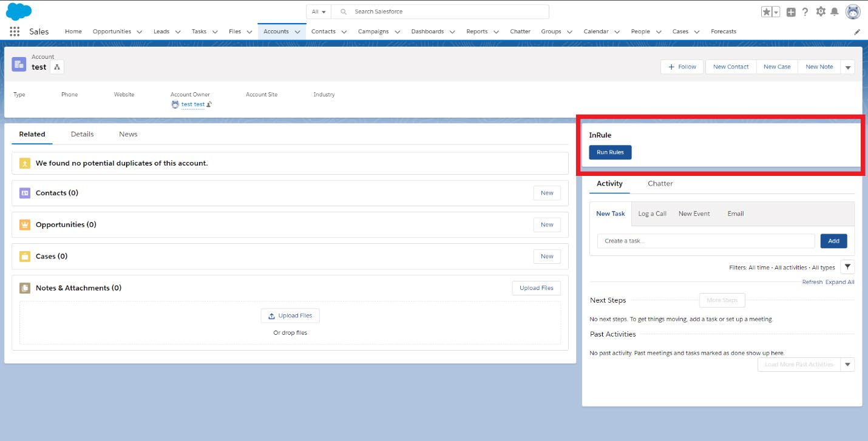
Task: Open the more actions dropdown beside New Note
Action: point(848,67)
